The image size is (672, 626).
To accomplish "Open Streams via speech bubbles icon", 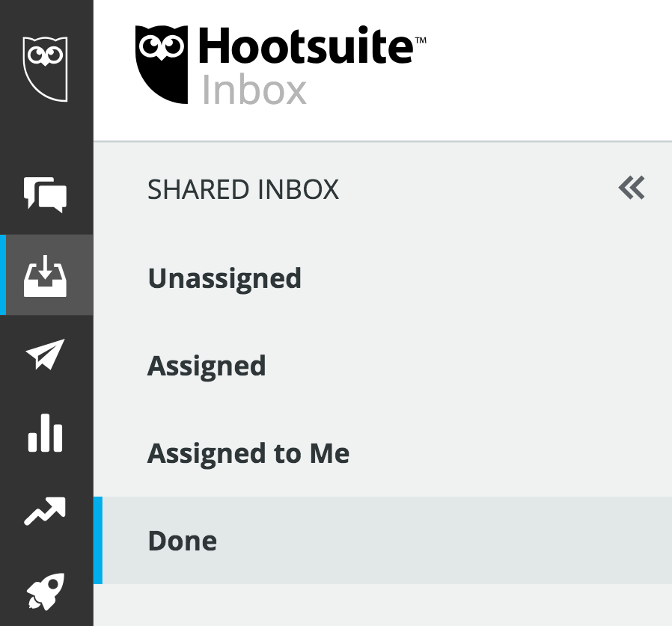I will click(x=46, y=194).
